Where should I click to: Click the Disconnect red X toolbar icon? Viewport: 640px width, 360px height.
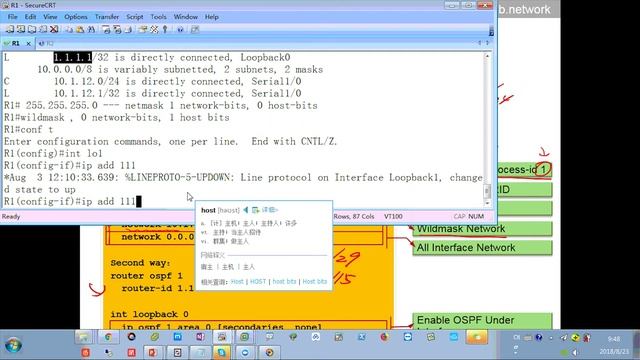click(x=53, y=29)
